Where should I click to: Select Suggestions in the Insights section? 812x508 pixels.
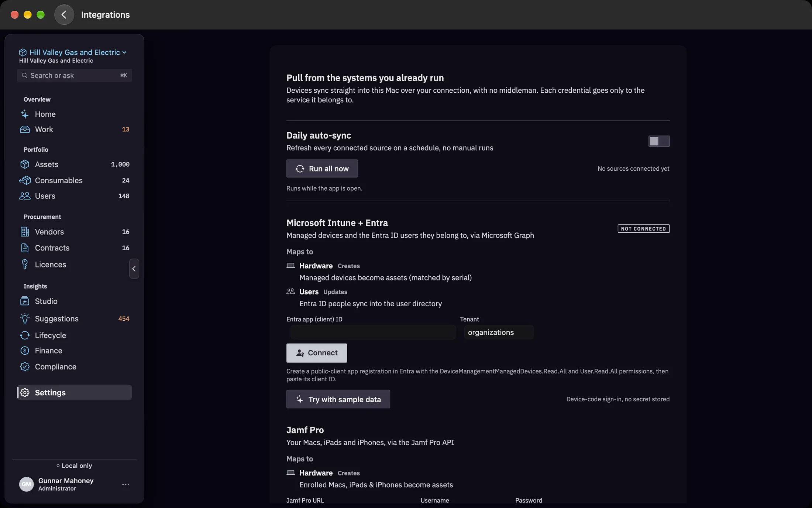(74, 318)
